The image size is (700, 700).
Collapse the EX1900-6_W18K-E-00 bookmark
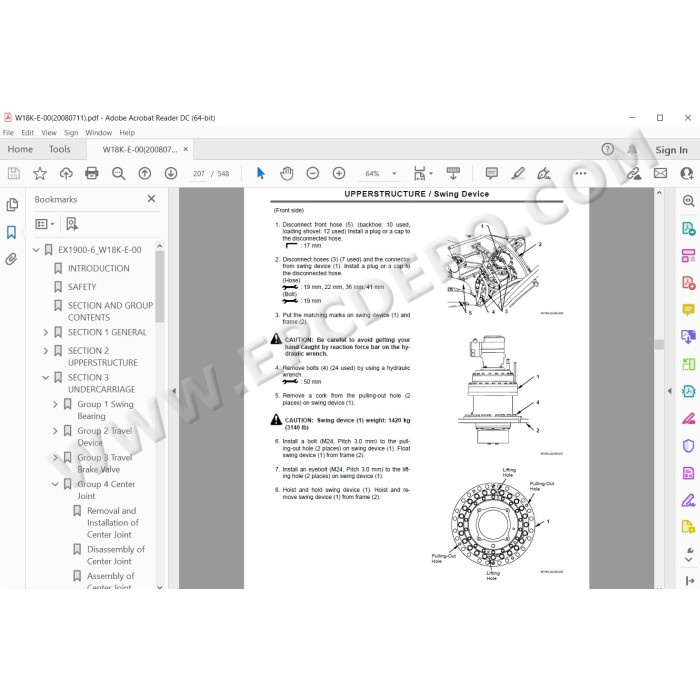[x=36, y=250]
